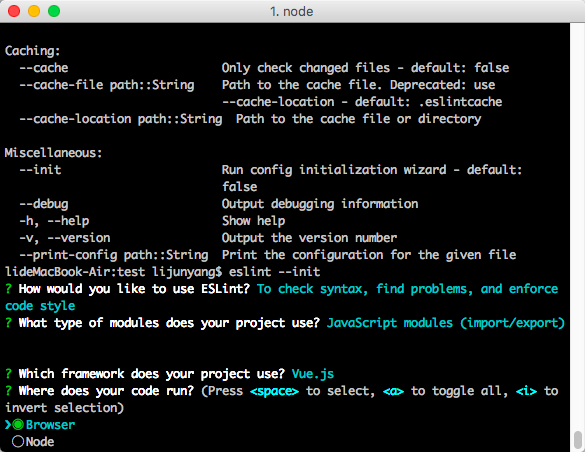Click the green question mark before 'How would'
This screenshot has width=585, height=452.
coord(9,289)
